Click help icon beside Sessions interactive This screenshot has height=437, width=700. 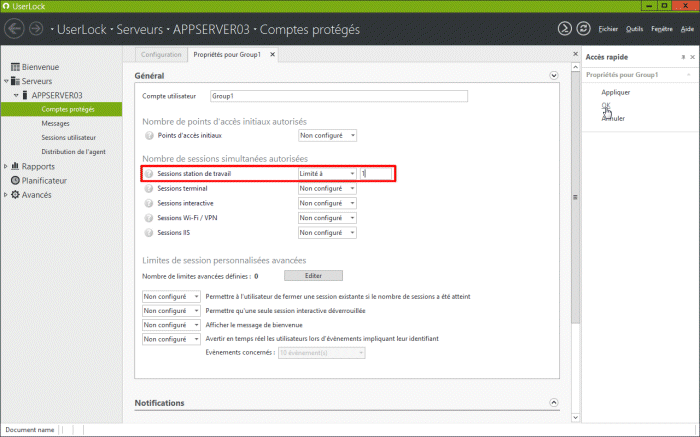[149, 203]
